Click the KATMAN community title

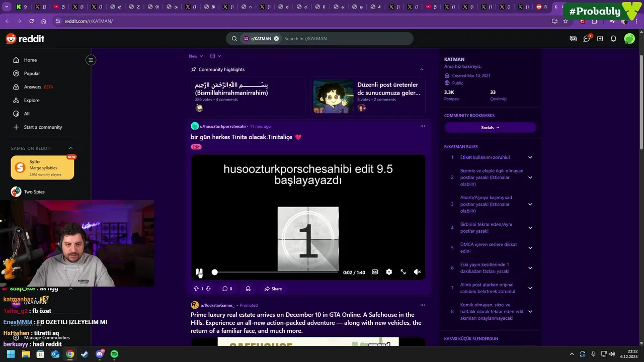coord(454,59)
